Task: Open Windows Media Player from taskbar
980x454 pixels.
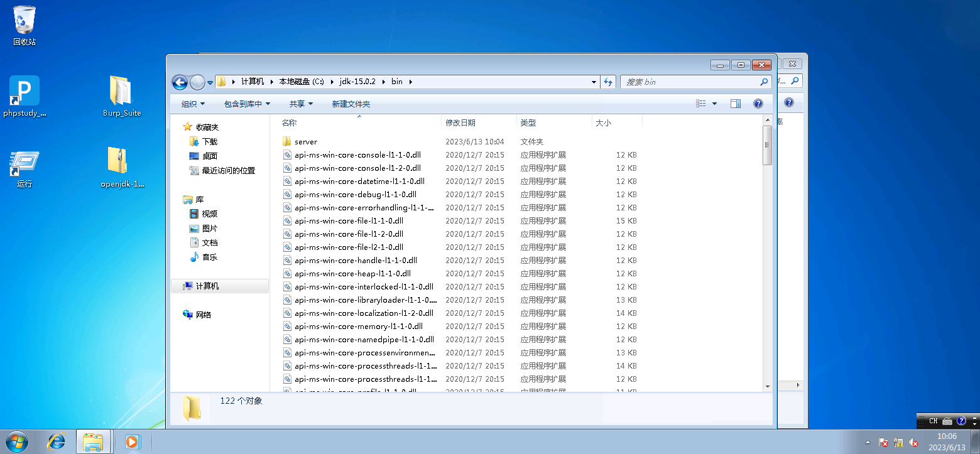Action: point(131,441)
